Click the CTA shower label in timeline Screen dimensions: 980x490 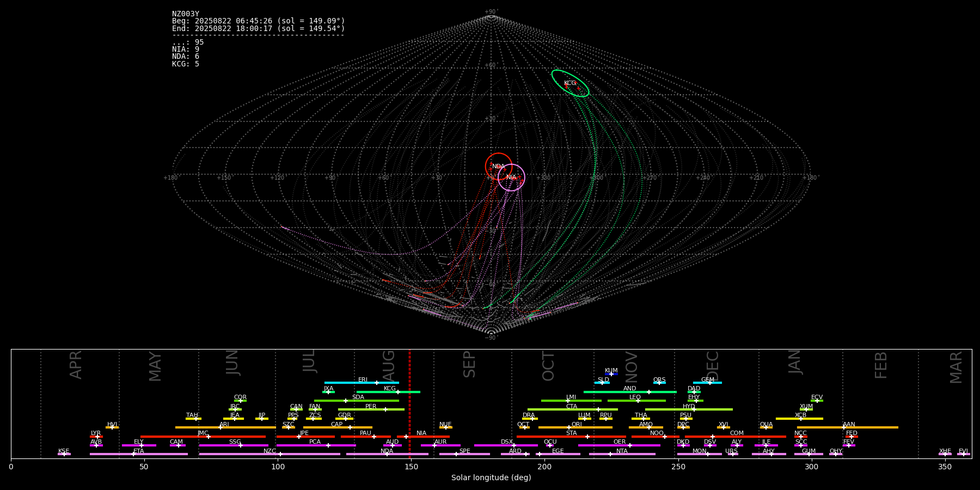point(572,407)
